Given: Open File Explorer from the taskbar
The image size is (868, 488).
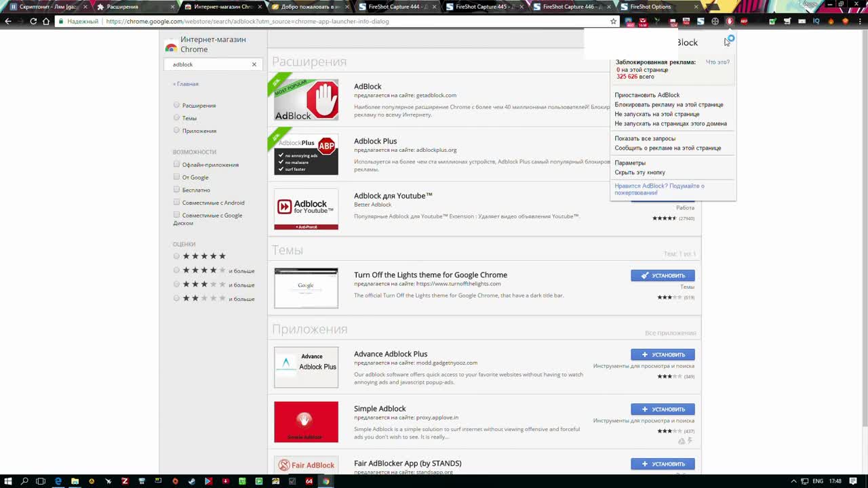Looking at the screenshot, I should click(x=75, y=481).
